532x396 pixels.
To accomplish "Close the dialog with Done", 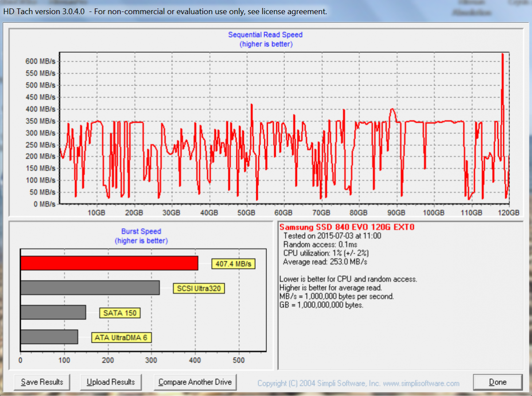I will (x=497, y=382).
